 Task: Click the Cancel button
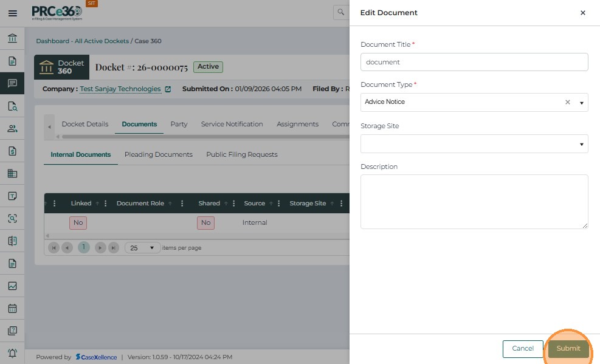tap(523, 348)
